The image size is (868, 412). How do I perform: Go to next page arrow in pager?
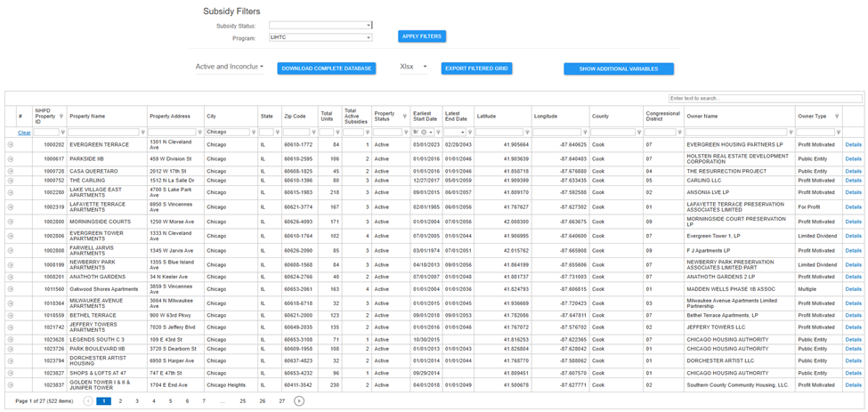299,401
